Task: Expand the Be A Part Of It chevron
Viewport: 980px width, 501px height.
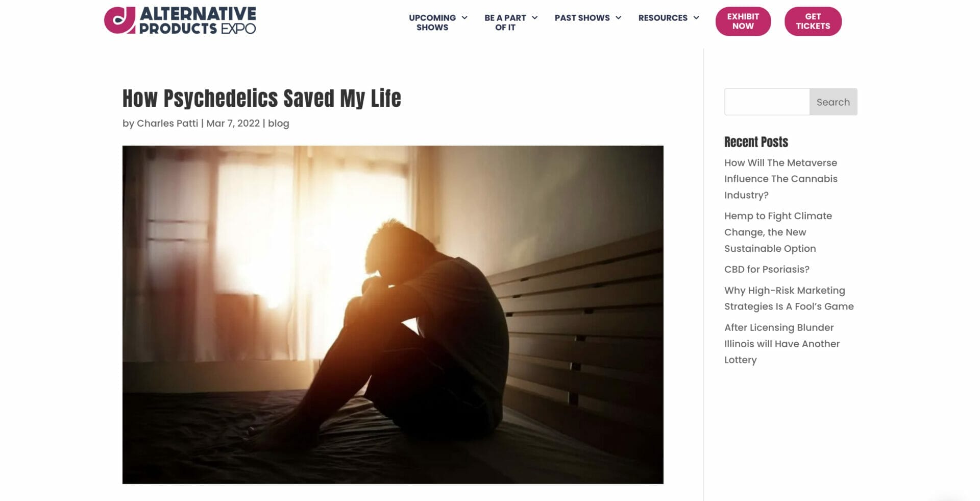Action: pyautogui.click(x=534, y=18)
